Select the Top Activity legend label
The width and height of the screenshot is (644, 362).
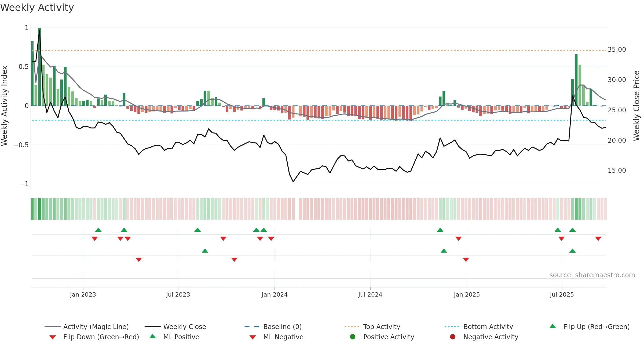(x=382, y=327)
